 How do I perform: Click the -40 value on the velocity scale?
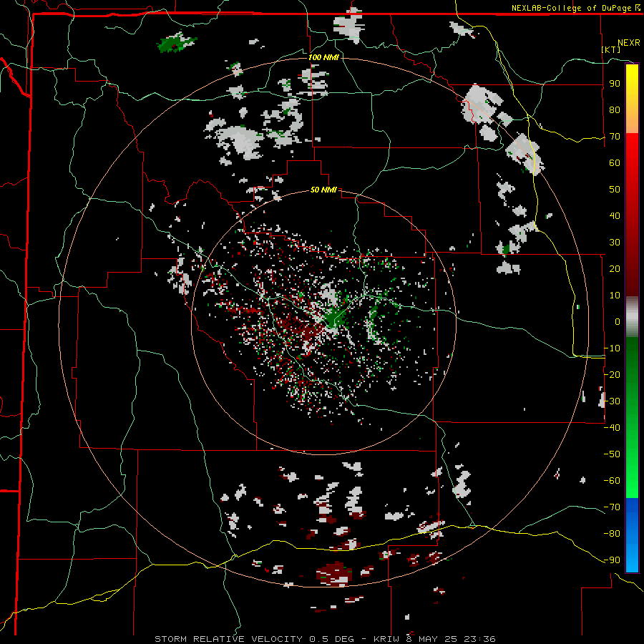pyautogui.click(x=612, y=428)
